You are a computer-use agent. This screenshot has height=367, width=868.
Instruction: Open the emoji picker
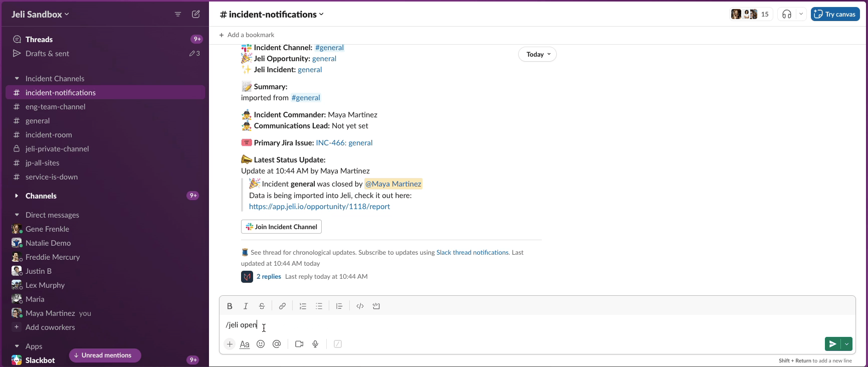261,344
